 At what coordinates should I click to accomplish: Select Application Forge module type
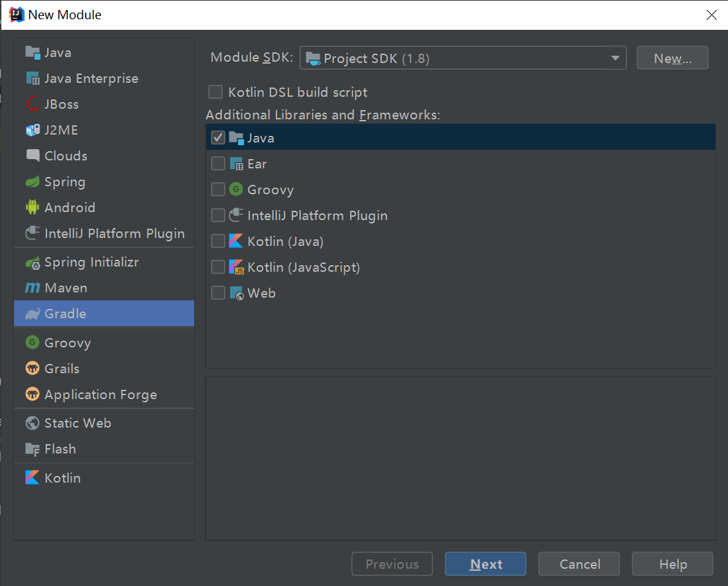[x=100, y=394]
